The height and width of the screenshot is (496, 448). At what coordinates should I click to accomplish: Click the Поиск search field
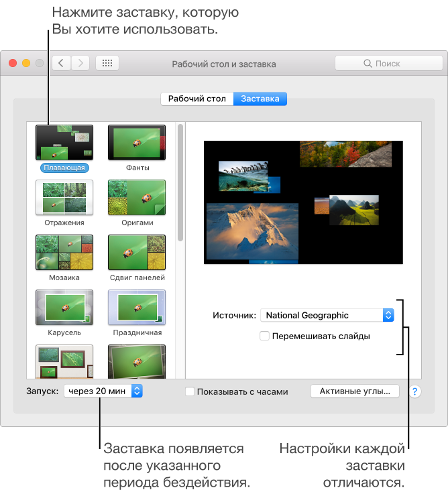click(389, 63)
